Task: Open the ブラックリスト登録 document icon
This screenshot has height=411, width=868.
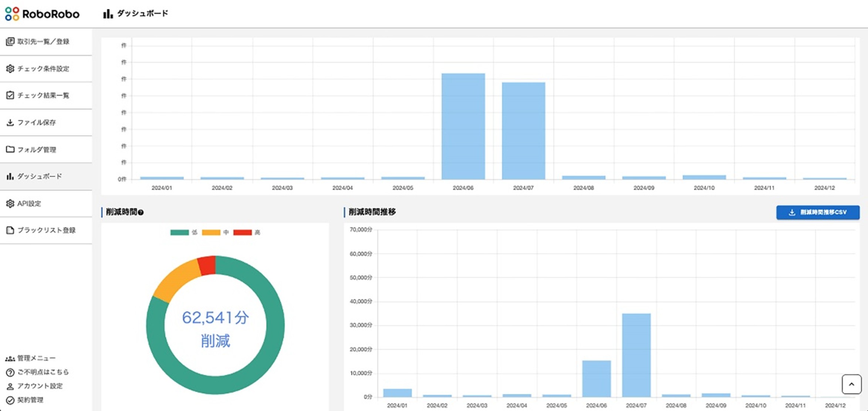Action: (x=10, y=230)
